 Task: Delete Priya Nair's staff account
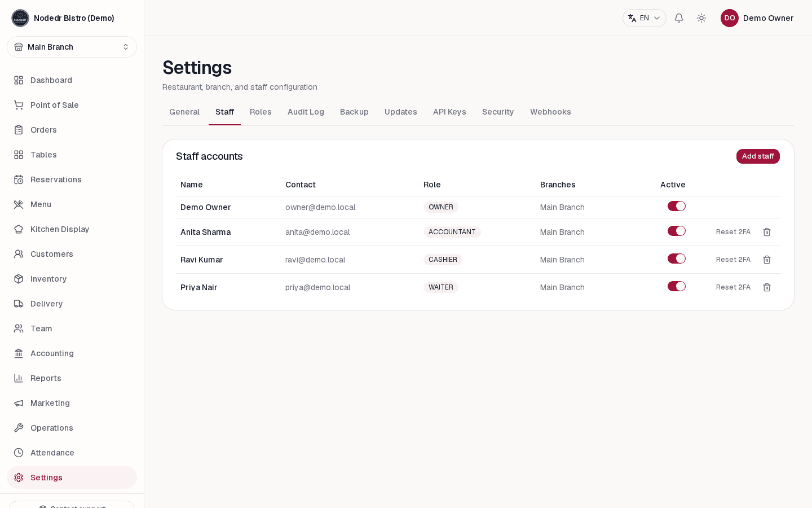767,287
